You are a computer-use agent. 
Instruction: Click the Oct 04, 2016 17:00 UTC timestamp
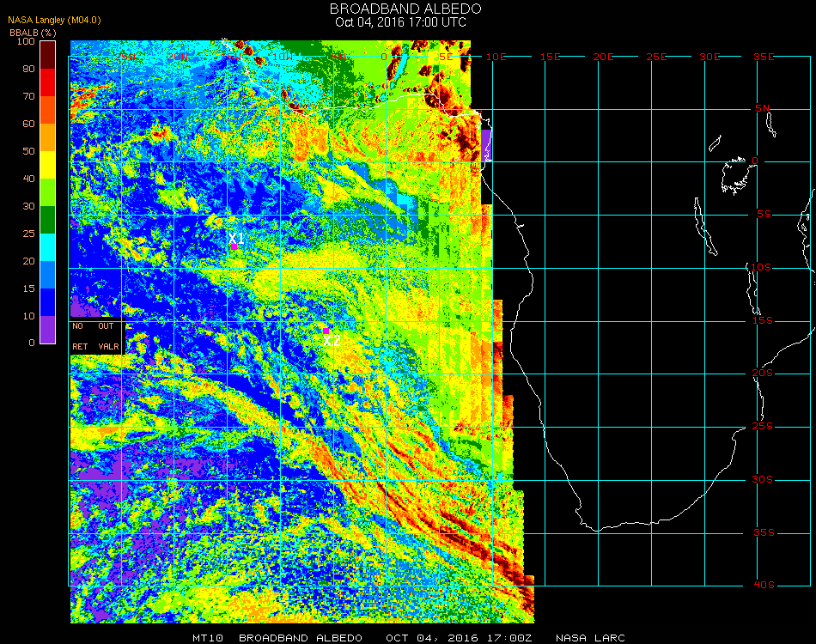tap(400, 22)
